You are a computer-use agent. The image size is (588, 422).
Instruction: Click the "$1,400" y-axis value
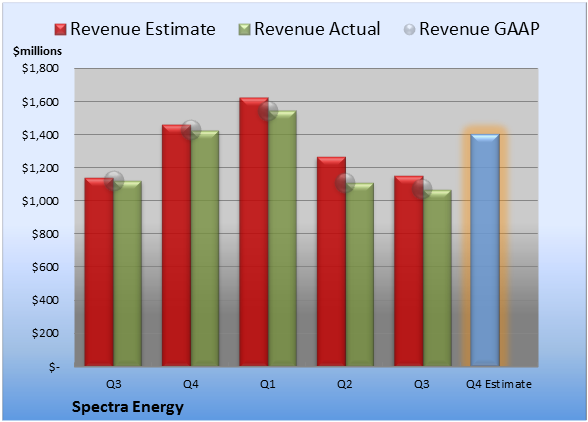(40, 135)
